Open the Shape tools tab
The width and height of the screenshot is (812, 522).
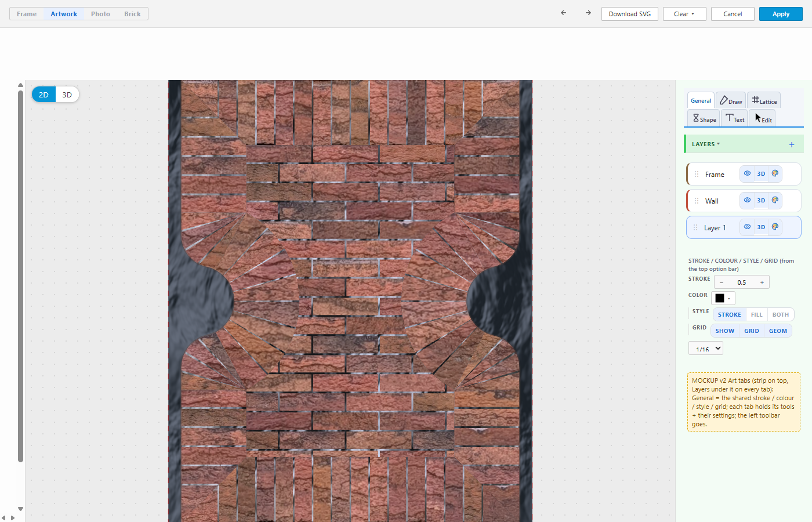coord(704,118)
